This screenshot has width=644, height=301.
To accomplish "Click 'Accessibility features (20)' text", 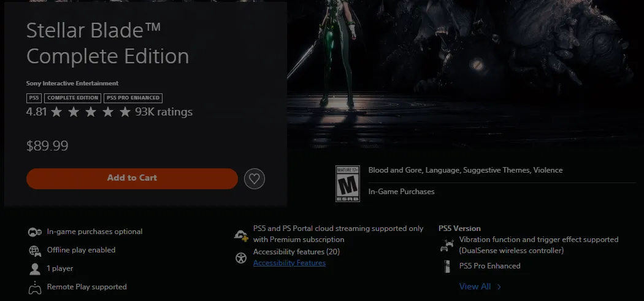I will point(296,252).
